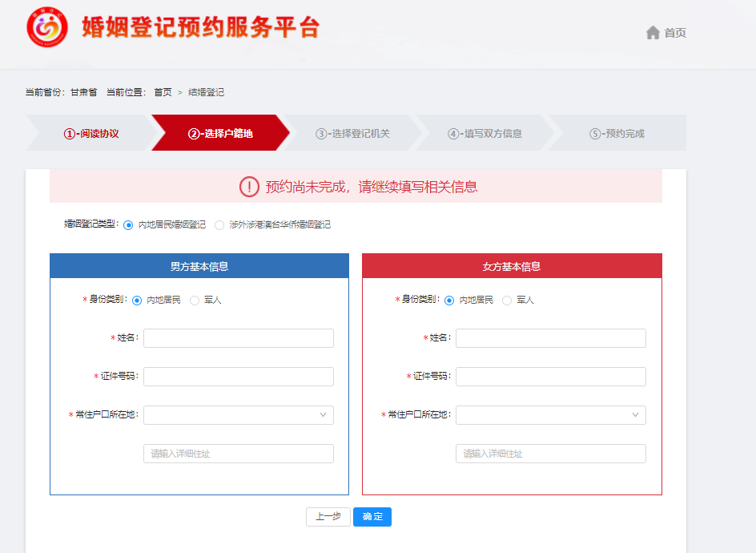Open the male 常住户口所在地 dropdown
The image size is (756, 553).
[x=238, y=415]
